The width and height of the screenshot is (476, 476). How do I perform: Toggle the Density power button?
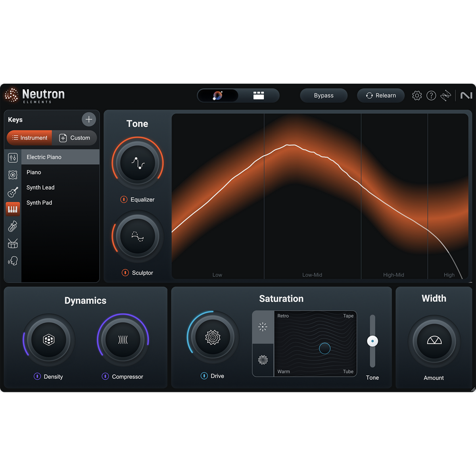[x=37, y=376]
